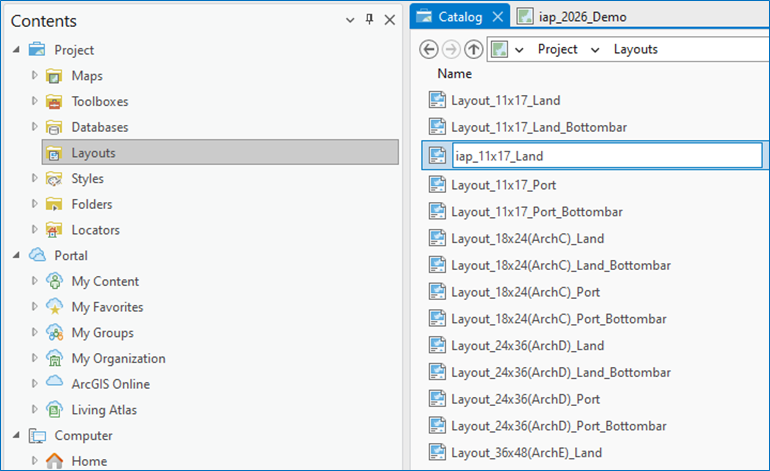Viewport: 770px width, 471px height.
Task: Pin the Contents pane with auto-hide icon
Action: (x=369, y=20)
